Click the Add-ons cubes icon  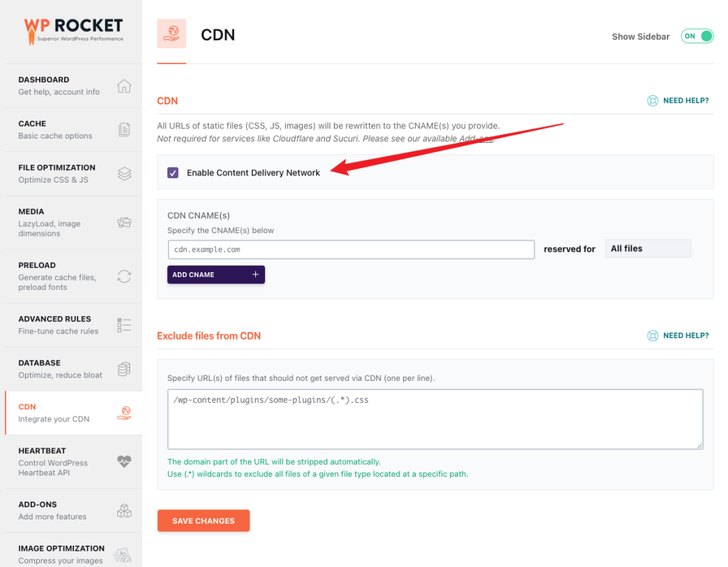tap(124, 510)
